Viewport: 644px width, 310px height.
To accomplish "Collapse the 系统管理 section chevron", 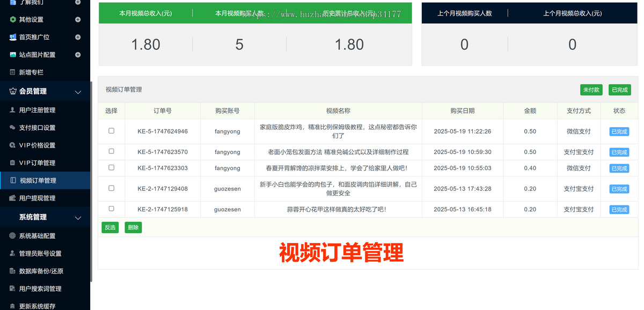I will tap(78, 217).
